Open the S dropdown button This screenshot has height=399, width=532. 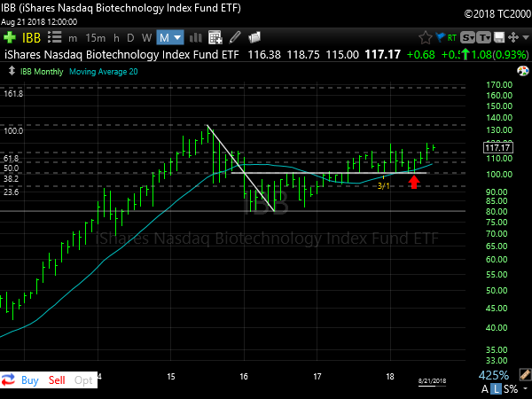click(x=467, y=37)
